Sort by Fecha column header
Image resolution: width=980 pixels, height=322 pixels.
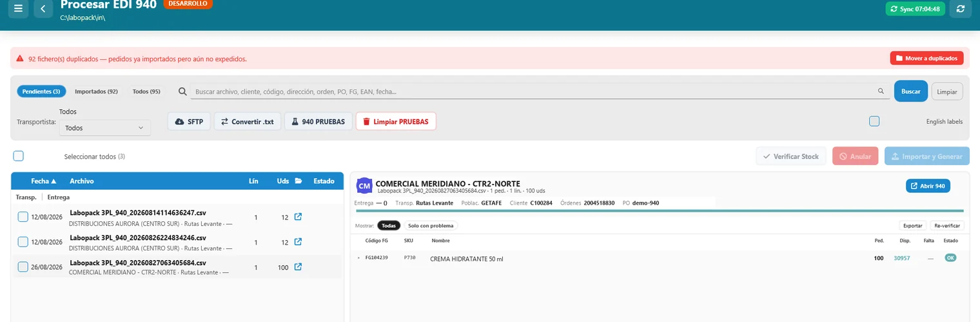point(44,181)
